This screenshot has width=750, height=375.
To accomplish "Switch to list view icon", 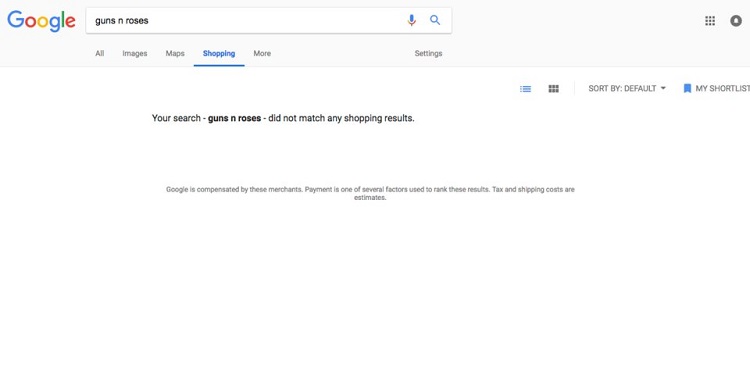I will click(x=525, y=88).
